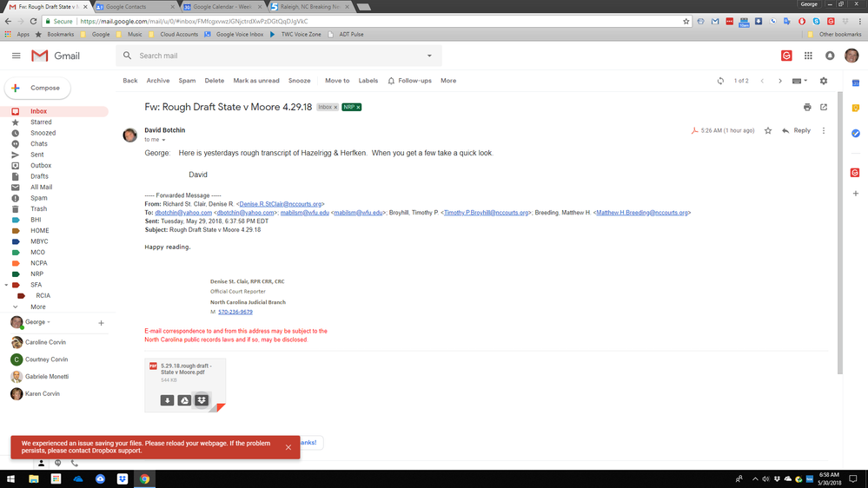Click the vertical scrollbar of the email

[840, 233]
